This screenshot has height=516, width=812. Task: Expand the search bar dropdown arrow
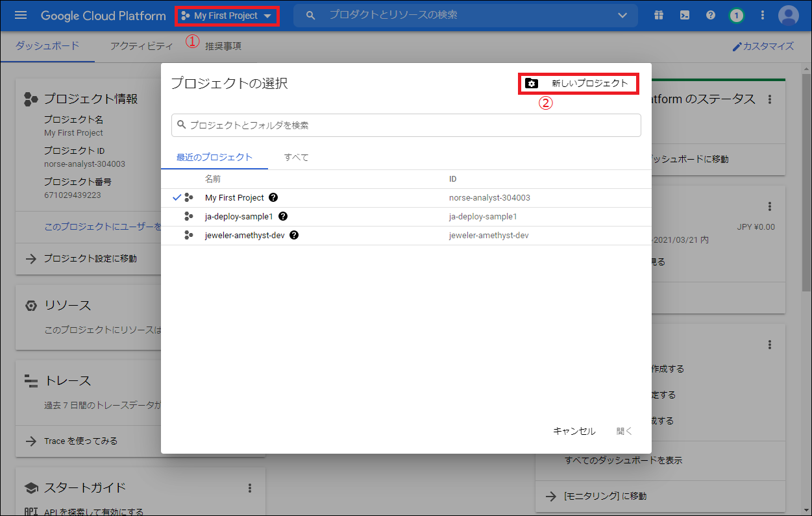coord(623,15)
